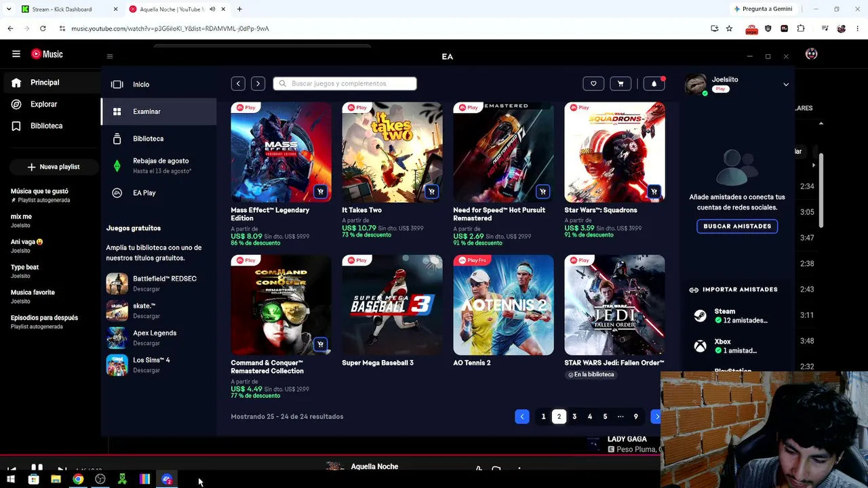Add It Takes Two to cart

tap(431, 192)
